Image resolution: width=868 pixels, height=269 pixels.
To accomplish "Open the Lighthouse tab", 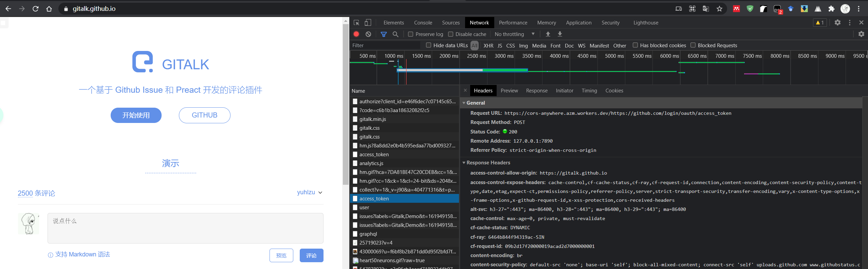I will point(646,23).
